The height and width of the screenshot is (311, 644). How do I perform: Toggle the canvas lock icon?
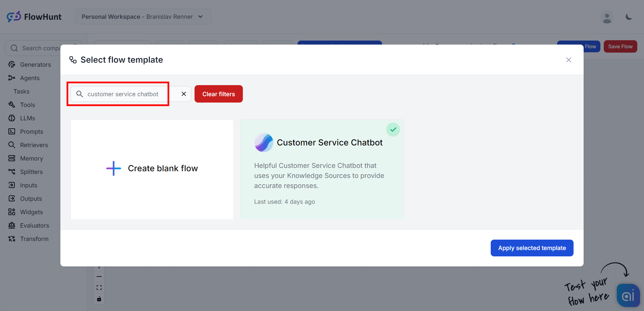[99, 299]
